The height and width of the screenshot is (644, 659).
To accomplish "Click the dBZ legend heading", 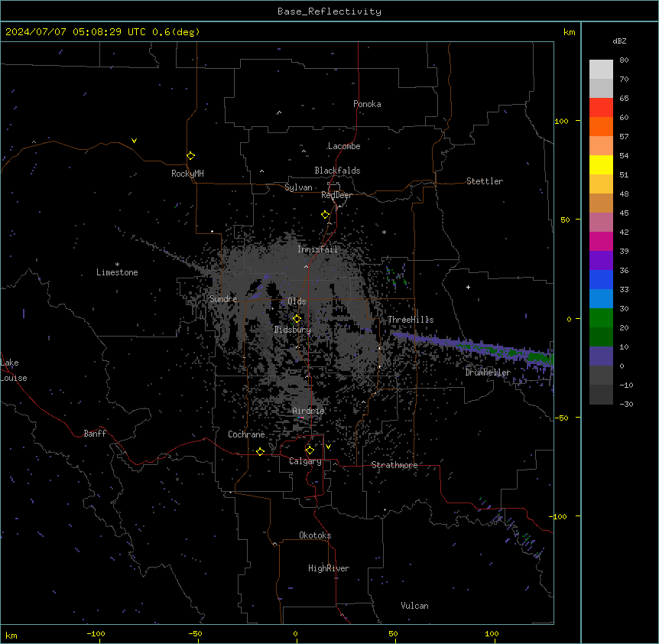I will pyautogui.click(x=619, y=41).
